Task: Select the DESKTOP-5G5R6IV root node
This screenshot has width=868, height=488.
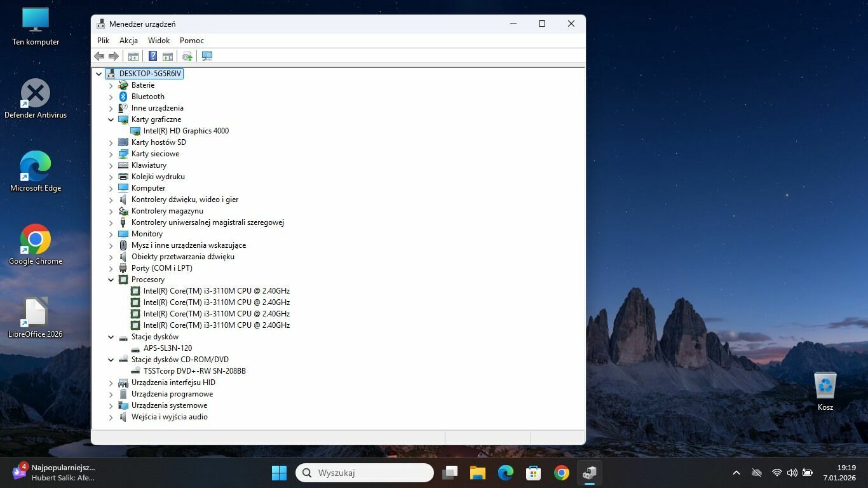Action: pos(150,74)
